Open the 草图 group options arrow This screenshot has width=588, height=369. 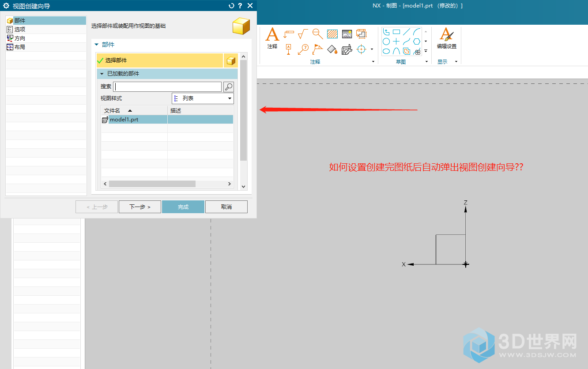pos(427,62)
